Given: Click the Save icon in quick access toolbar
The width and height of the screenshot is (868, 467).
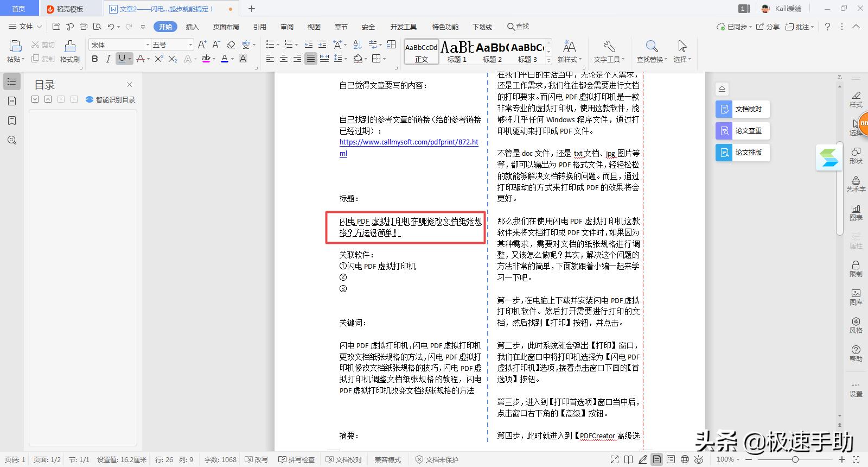Looking at the screenshot, I should tap(56, 27).
